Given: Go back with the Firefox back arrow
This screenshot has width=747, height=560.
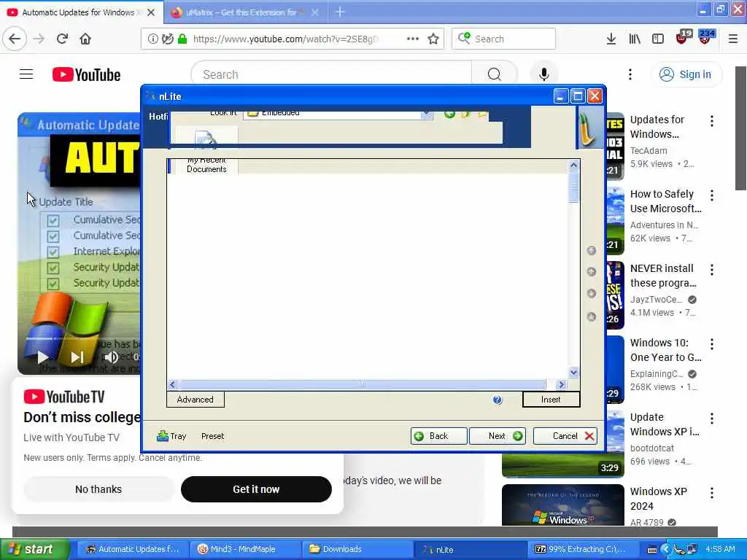Looking at the screenshot, I should click(x=15, y=39).
